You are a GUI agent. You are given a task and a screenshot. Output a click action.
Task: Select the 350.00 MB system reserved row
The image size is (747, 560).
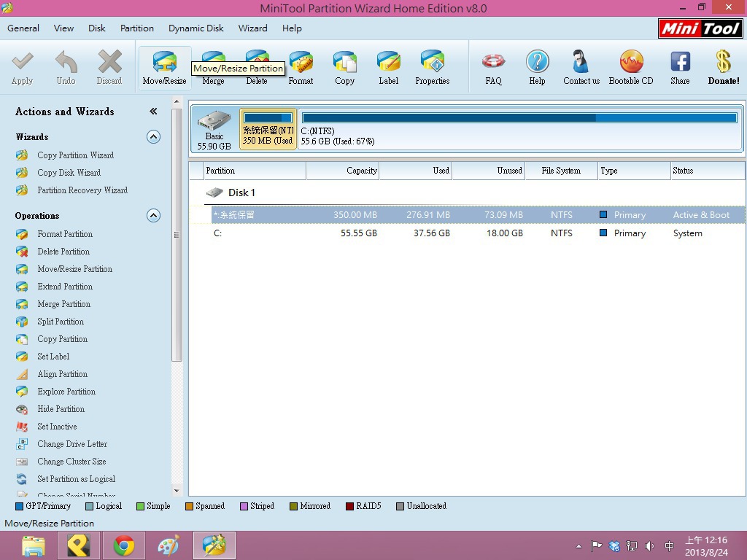coord(478,215)
